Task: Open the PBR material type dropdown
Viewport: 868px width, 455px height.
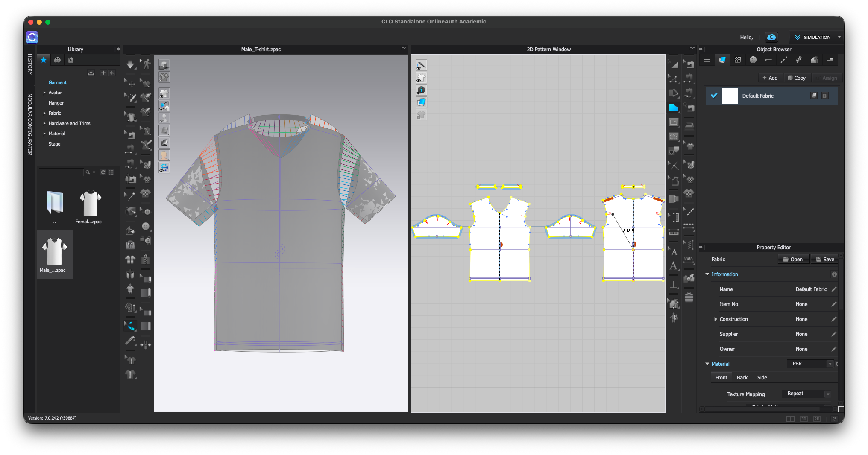Action: [x=810, y=364]
